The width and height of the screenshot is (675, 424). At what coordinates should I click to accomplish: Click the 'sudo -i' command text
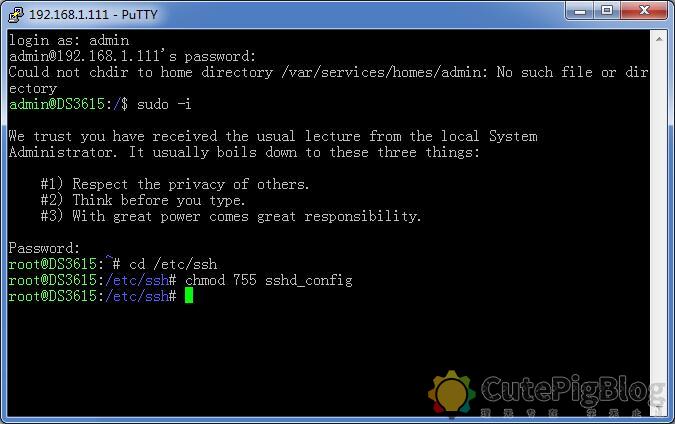[x=164, y=104]
